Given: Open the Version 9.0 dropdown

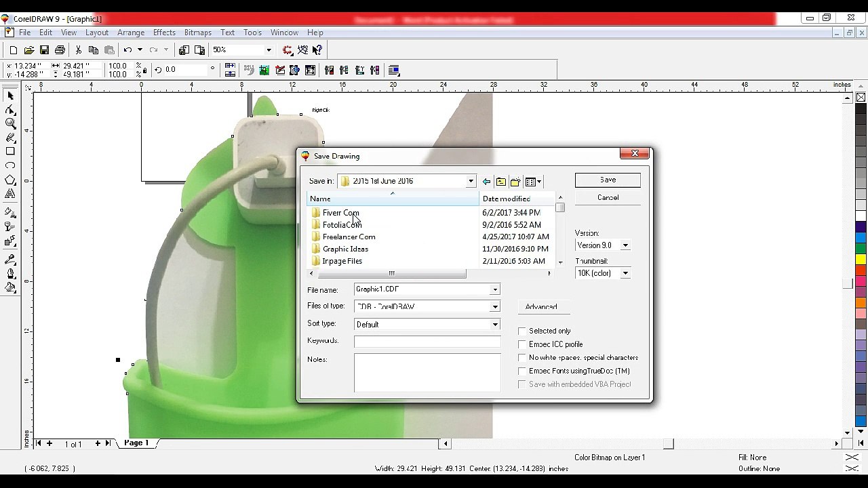Looking at the screenshot, I should [625, 245].
